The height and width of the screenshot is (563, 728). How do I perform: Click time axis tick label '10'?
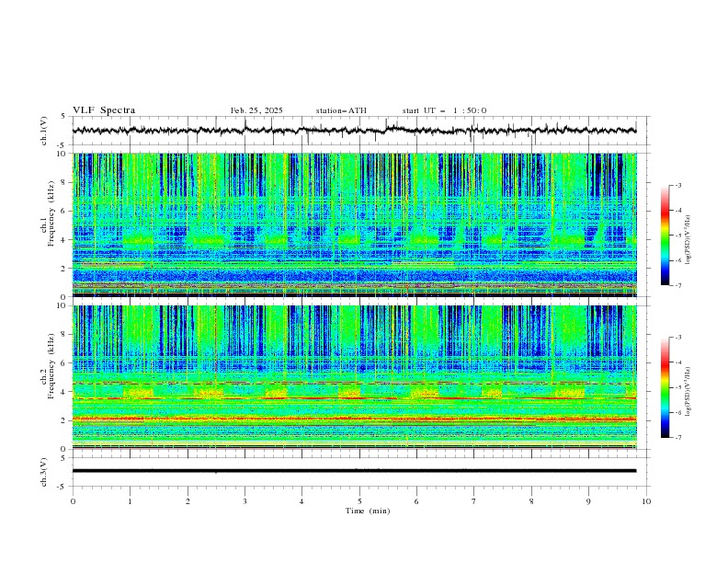point(646,501)
